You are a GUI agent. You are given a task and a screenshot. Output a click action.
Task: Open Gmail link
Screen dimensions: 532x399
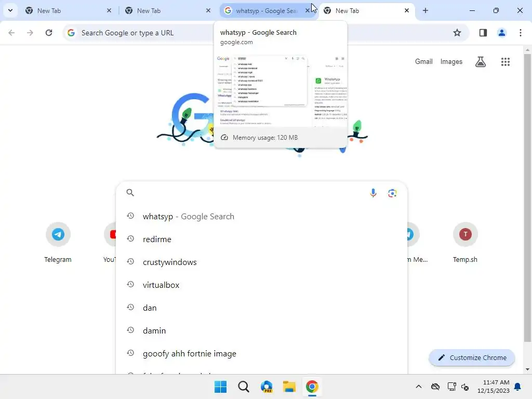424,62
